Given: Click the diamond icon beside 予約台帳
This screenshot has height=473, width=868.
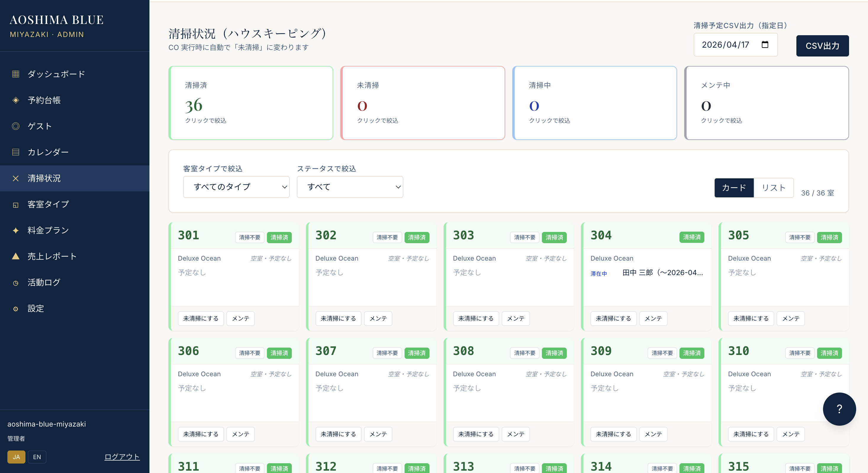Looking at the screenshot, I should tap(15, 100).
